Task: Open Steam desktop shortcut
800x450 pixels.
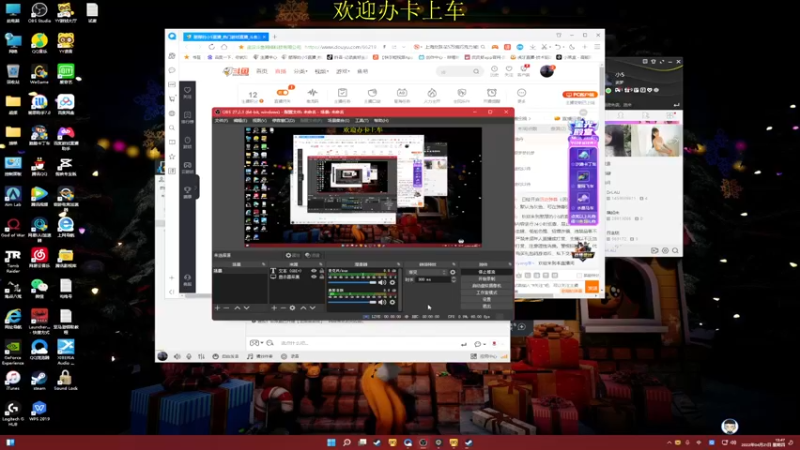Action: pyautogui.click(x=39, y=380)
